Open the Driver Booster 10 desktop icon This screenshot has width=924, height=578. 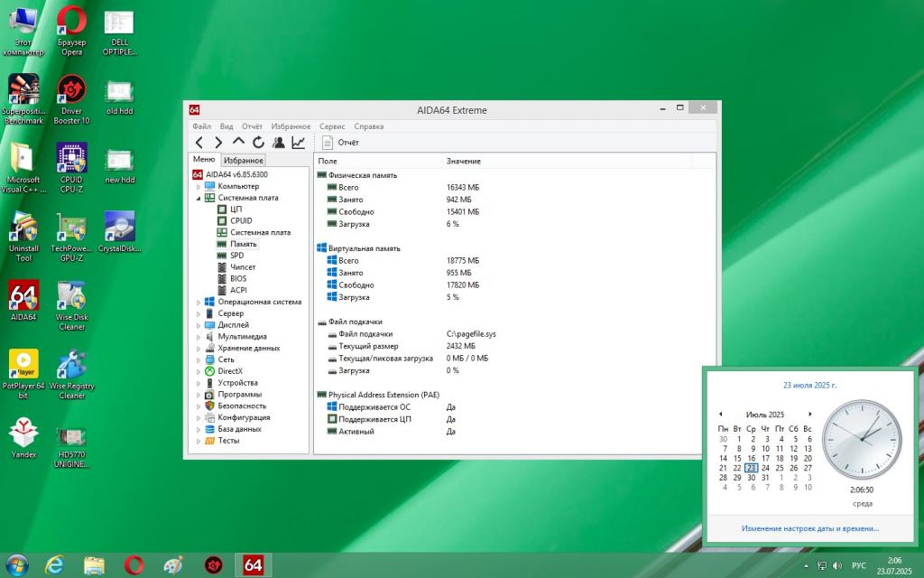[71, 99]
